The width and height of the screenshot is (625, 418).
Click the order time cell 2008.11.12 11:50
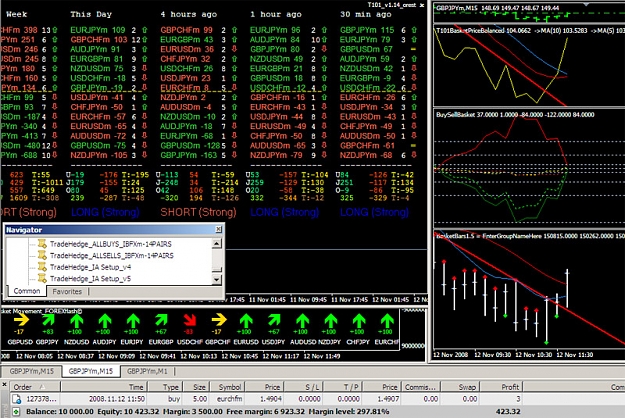pyautogui.click(x=116, y=399)
